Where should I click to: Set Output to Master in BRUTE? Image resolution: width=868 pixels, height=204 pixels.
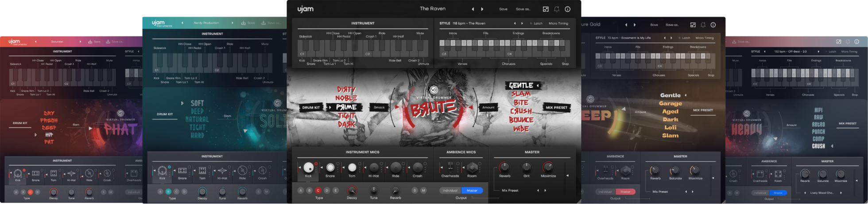(472, 190)
